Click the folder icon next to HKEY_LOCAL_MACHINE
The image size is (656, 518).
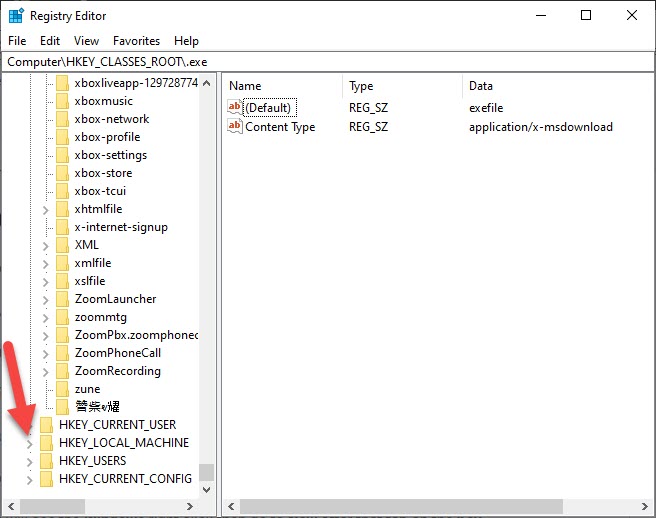pyautogui.click(x=46, y=443)
